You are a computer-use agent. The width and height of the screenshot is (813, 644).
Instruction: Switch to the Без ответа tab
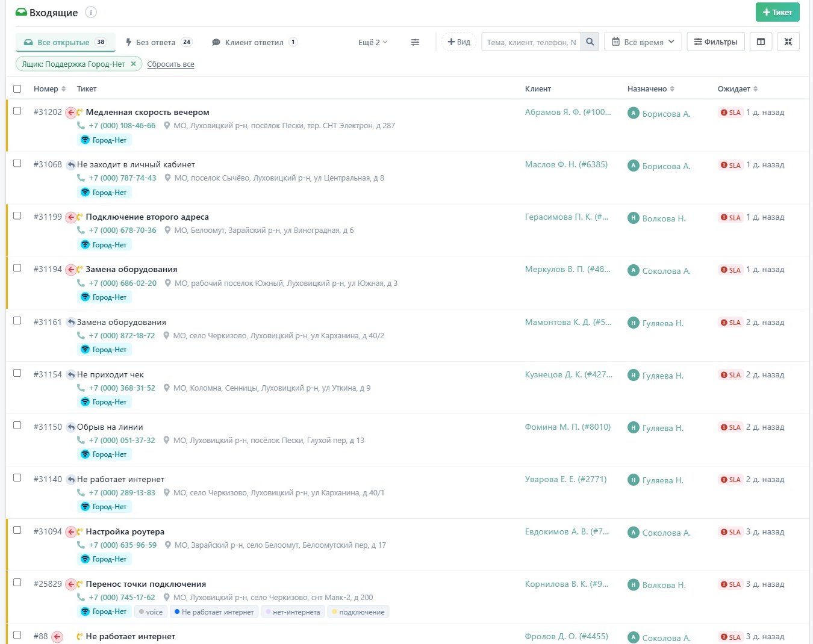[158, 42]
